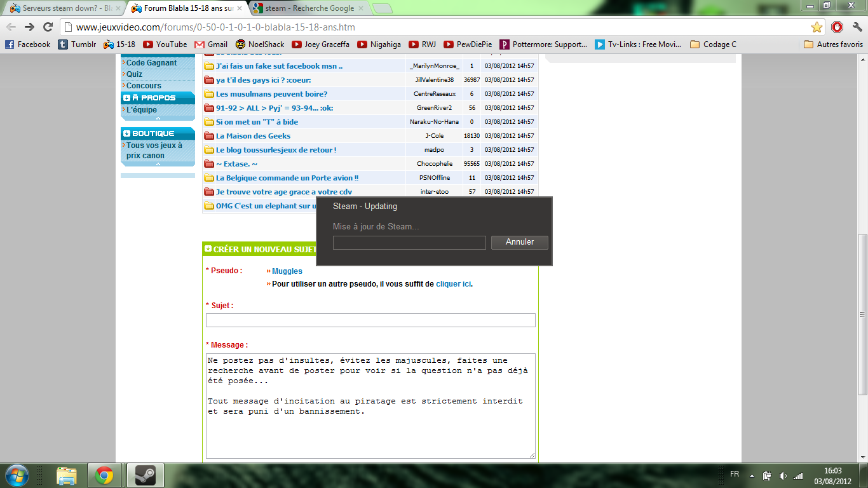Viewport: 868px width, 488px height.
Task: Click into the Message text area
Action: point(370,406)
